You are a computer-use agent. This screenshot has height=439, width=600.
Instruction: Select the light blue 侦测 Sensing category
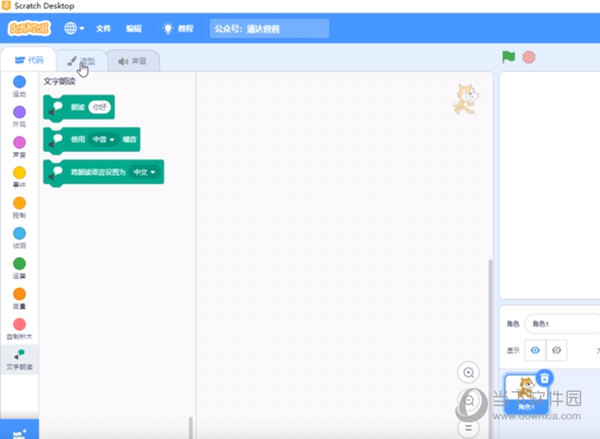point(20,238)
